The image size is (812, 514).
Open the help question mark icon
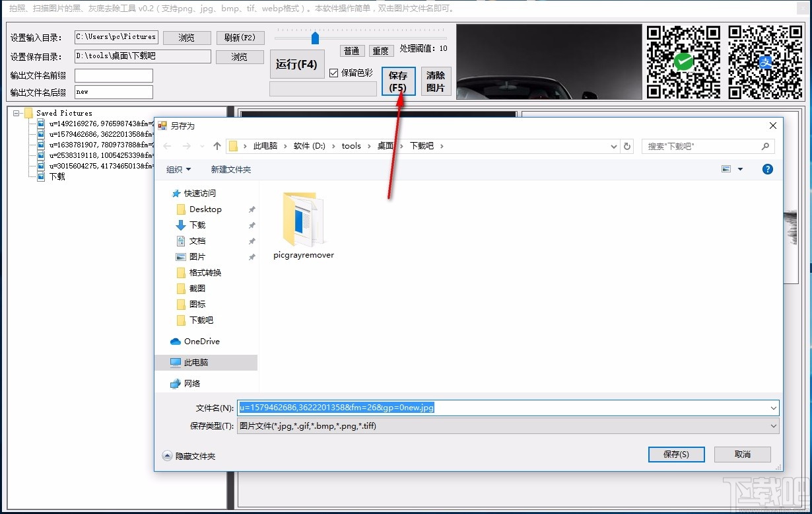click(767, 169)
